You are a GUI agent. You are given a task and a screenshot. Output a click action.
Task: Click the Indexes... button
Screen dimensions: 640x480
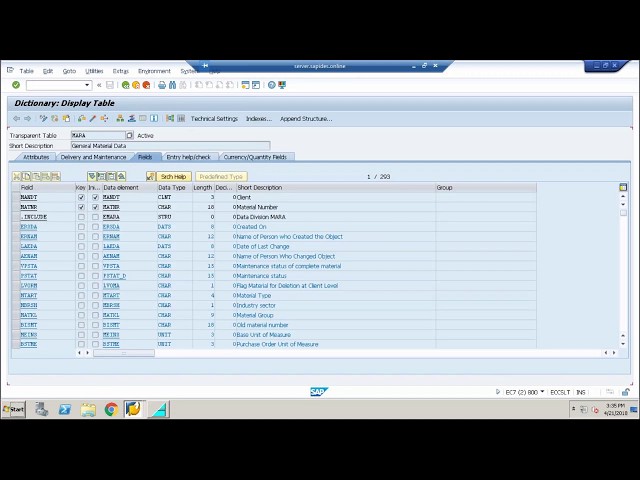[259, 119]
